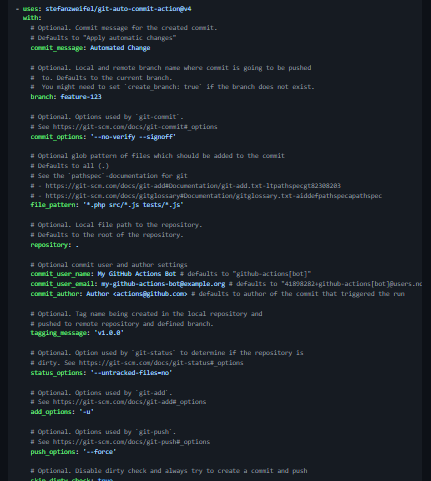Click the add_options value '-u'
Image resolution: width=431 pixels, height=481 pixels.
(87, 412)
